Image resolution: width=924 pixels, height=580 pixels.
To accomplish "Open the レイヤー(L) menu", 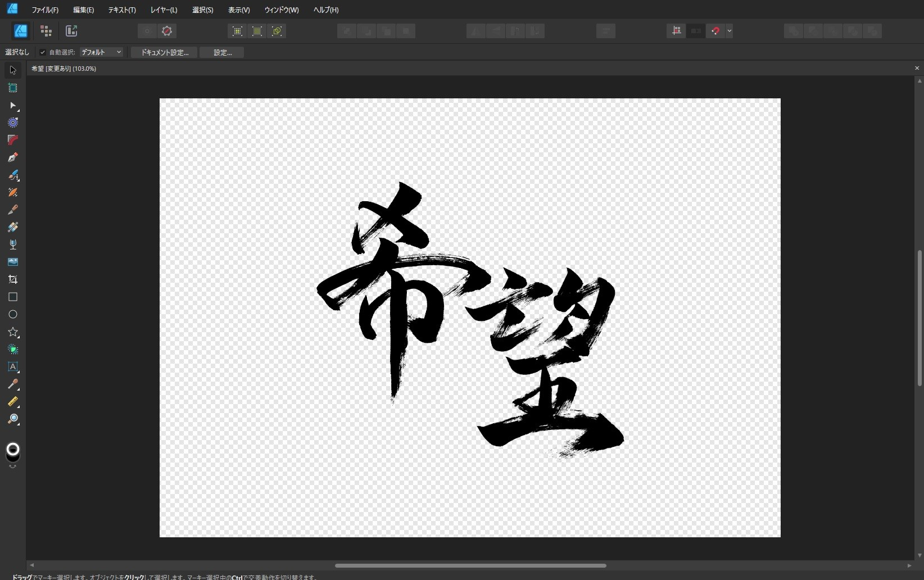I will (x=164, y=10).
